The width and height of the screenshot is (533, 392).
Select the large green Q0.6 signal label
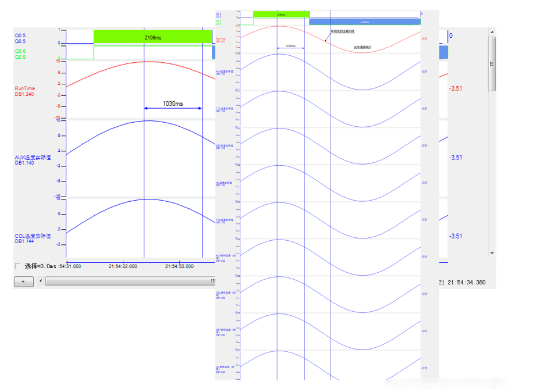(20, 54)
